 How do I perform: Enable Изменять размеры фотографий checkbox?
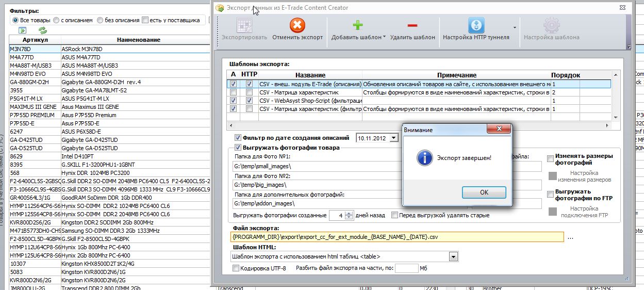pos(551,158)
